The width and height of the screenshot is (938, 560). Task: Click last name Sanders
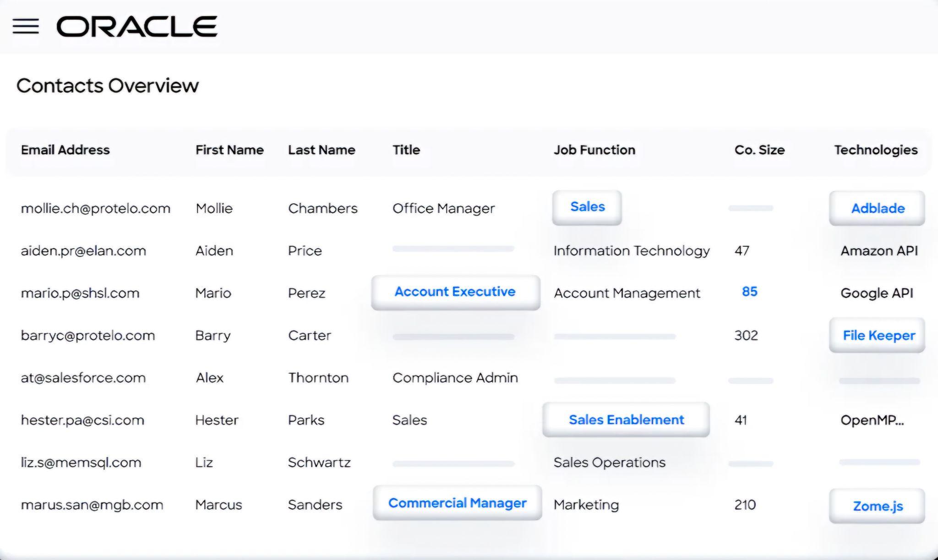point(315,505)
